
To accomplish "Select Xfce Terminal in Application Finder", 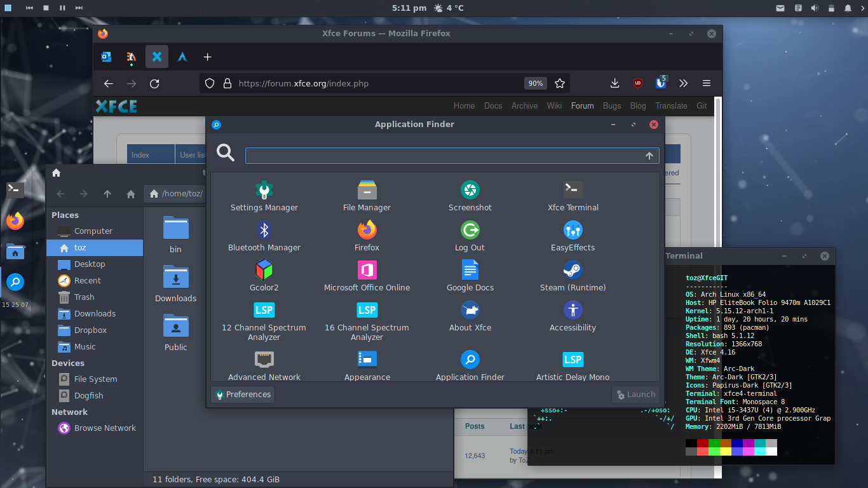I will pos(573,196).
